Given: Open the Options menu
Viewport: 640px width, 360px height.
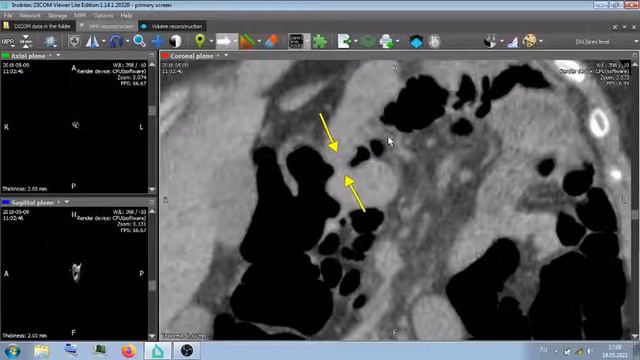Looking at the screenshot, I should click(x=103, y=16).
